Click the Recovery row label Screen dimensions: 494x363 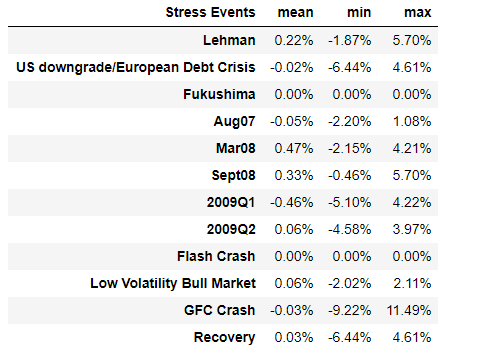[225, 337]
